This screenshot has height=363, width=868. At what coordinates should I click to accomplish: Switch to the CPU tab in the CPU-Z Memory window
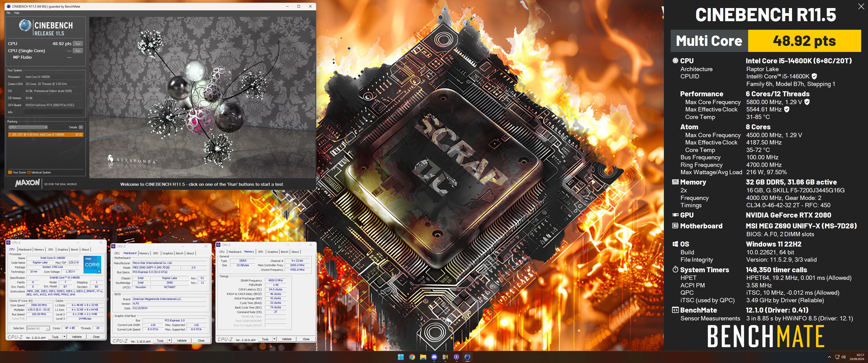click(222, 252)
